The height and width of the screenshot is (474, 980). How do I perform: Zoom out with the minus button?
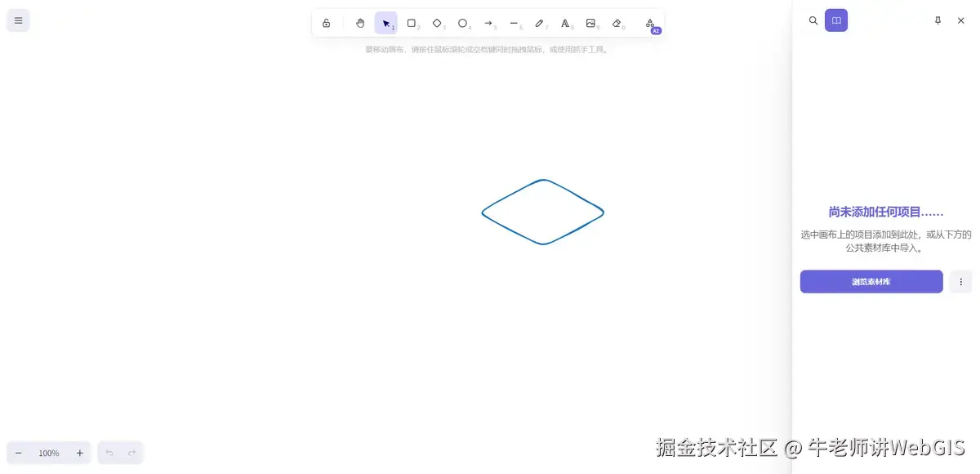(19, 453)
